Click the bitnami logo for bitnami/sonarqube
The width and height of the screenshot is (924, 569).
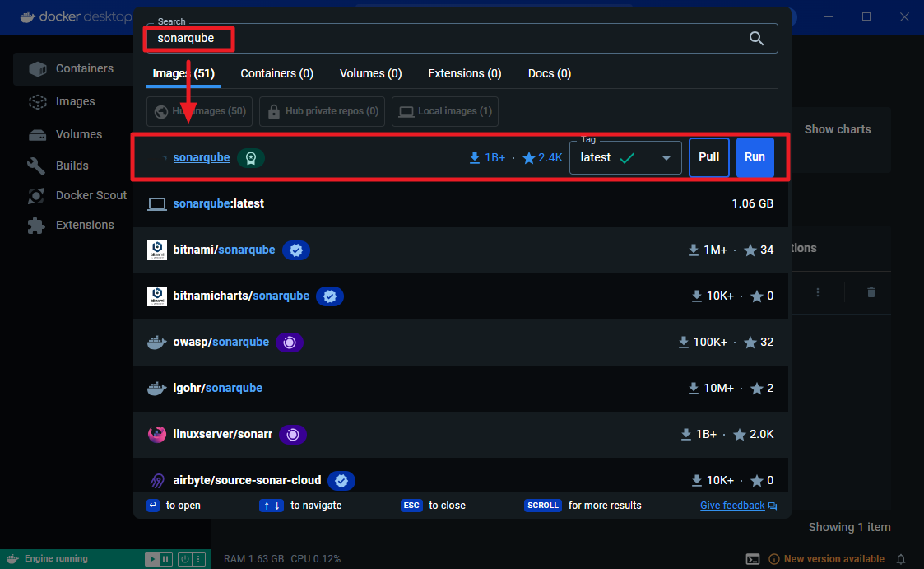(157, 250)
